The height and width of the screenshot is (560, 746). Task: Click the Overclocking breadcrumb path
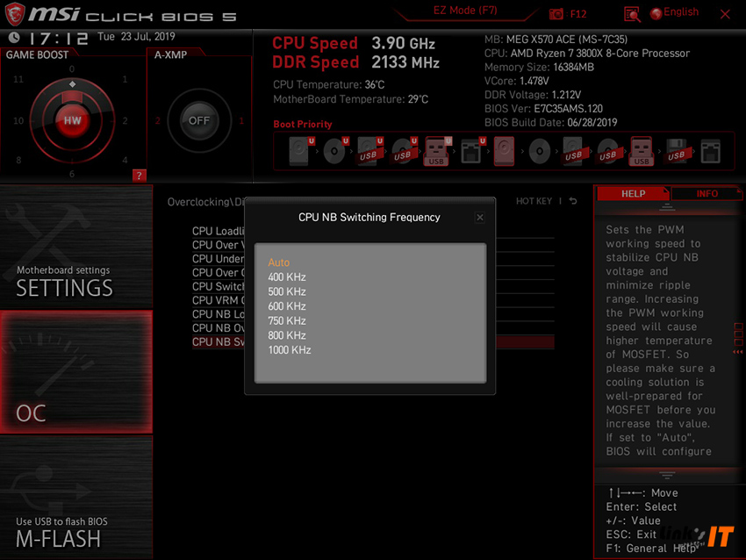point(205,202)
